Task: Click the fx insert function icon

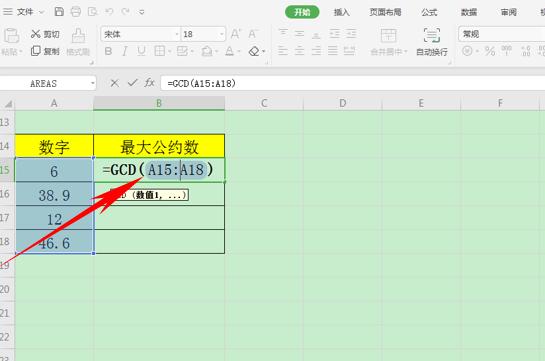Action: tap(150, 83)
